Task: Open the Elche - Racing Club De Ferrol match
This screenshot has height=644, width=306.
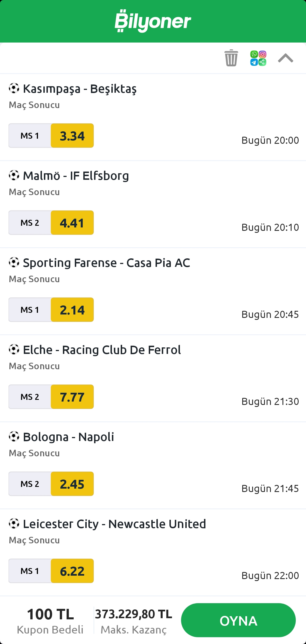Action: pos(102,350)
